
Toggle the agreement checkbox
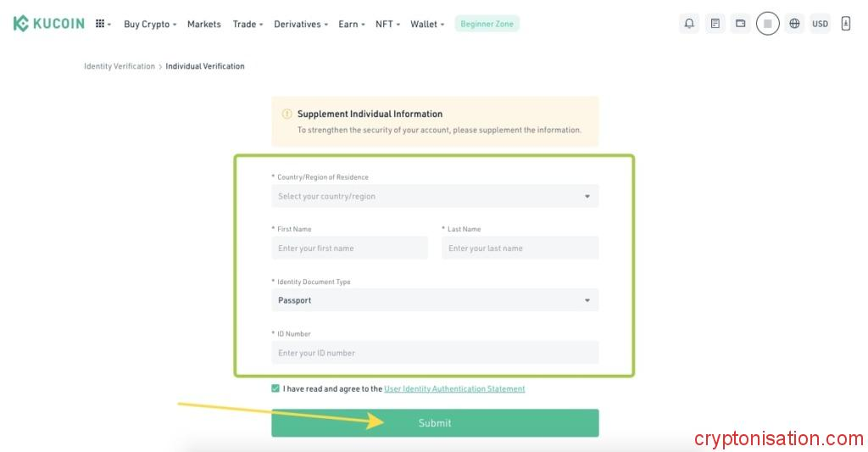point(275,388)
